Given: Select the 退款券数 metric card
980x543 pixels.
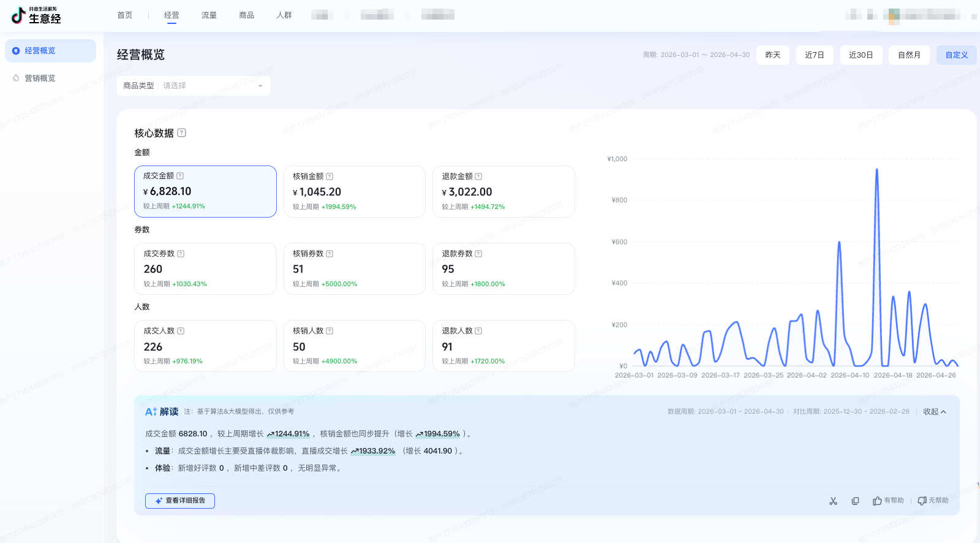Looking at the screenshot, I should pyautogui.click(x=503, y=268).
